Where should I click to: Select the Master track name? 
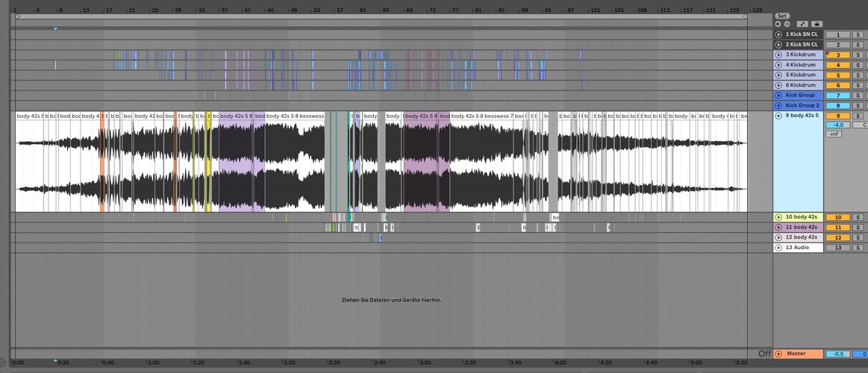796,354
